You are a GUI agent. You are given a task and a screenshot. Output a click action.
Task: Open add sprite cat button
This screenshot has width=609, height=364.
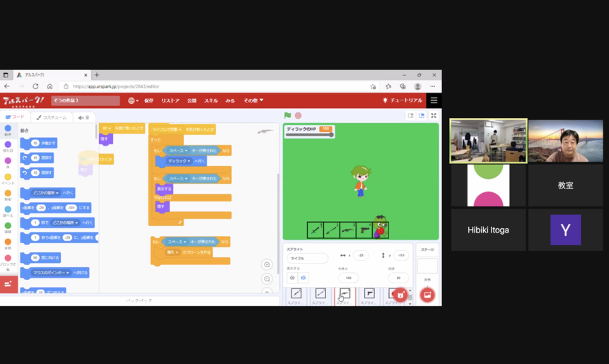(400, 295)
